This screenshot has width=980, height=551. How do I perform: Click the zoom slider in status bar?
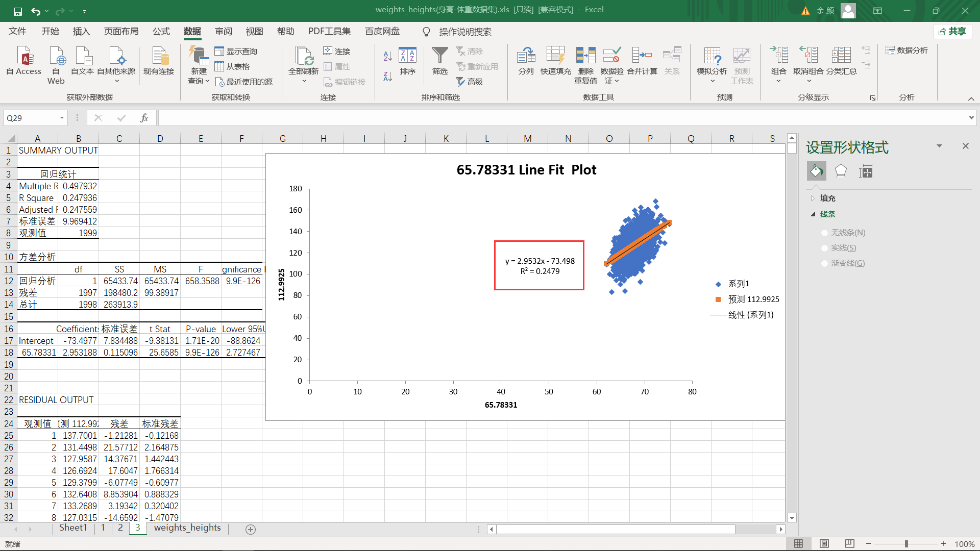(906, 544)
